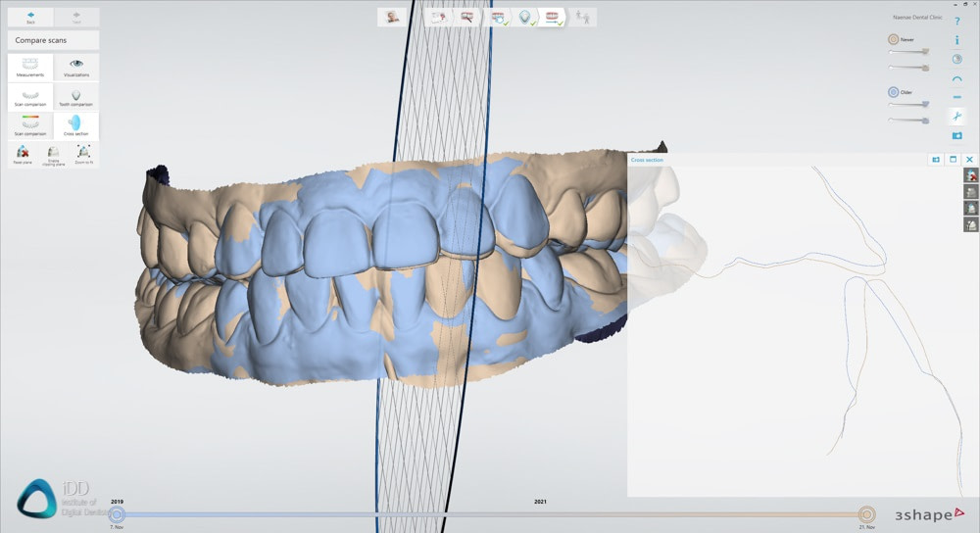Open the single tooth workflow step

(525, 18)
